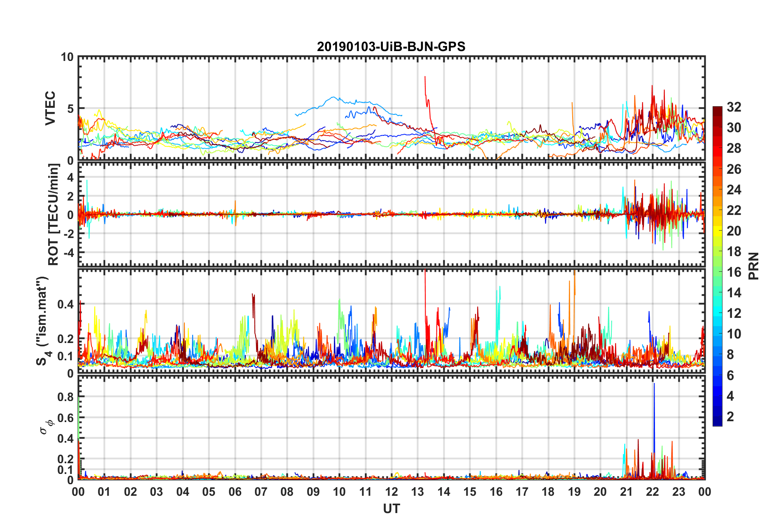Click the plot title 20190103-UiB-BJN-GPS
Screen dimensions: 783x532
[391, 47]
